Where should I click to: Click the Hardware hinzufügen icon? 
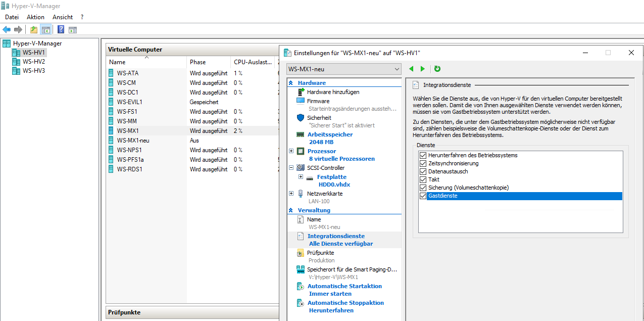click(x=301, y=92)
